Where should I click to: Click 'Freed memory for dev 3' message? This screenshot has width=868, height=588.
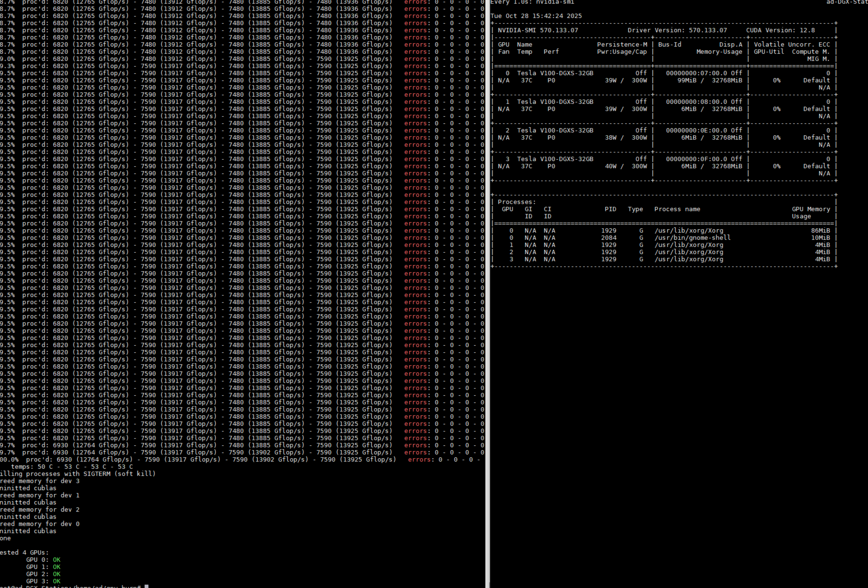click(x=39, y=481)
